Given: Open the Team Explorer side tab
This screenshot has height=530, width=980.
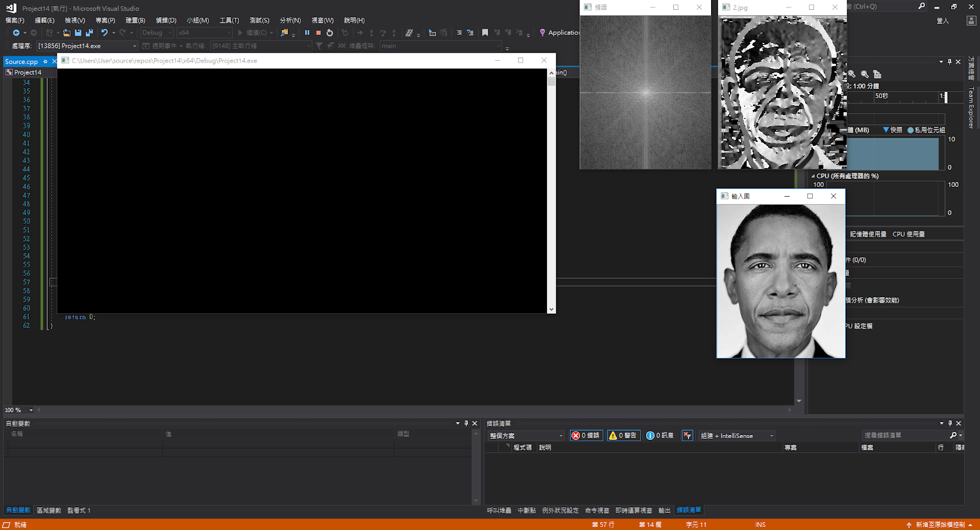Looking at the screenshot, I should pyautogui.click(x=971, y=107).
